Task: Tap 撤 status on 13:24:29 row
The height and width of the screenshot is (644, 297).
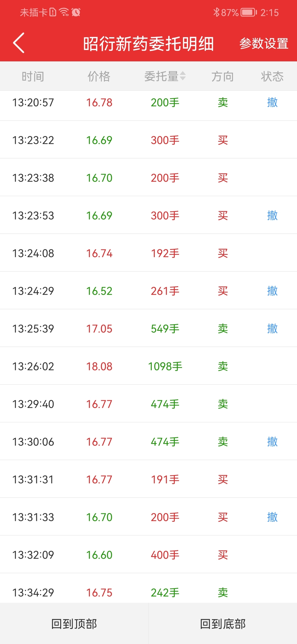Action: 272,291
